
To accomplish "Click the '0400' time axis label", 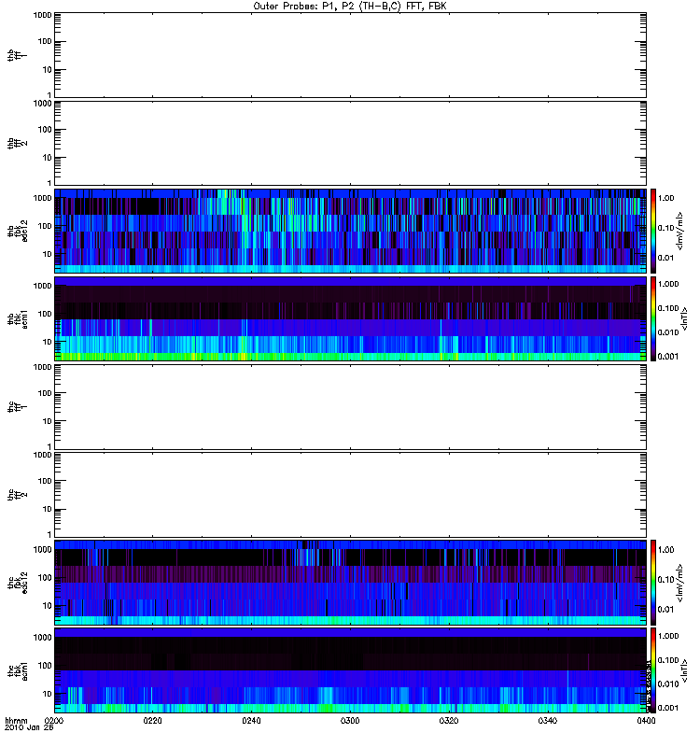I will coord(646,721).
